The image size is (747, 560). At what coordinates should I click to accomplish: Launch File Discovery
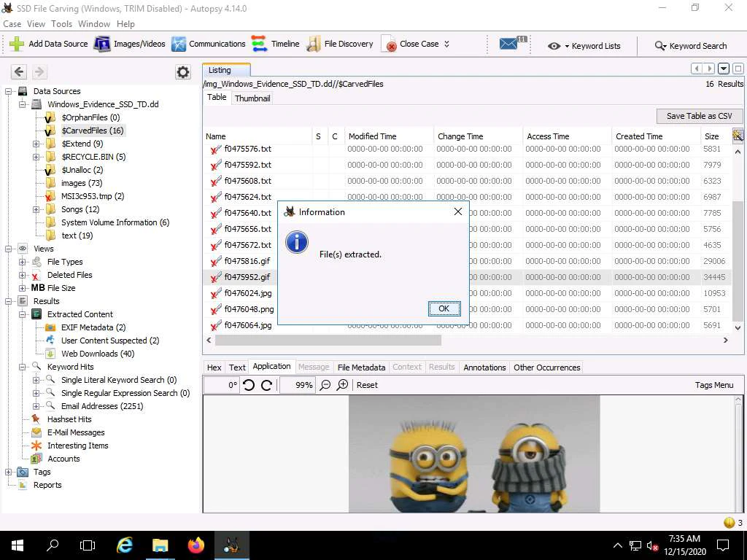point(340,44)
